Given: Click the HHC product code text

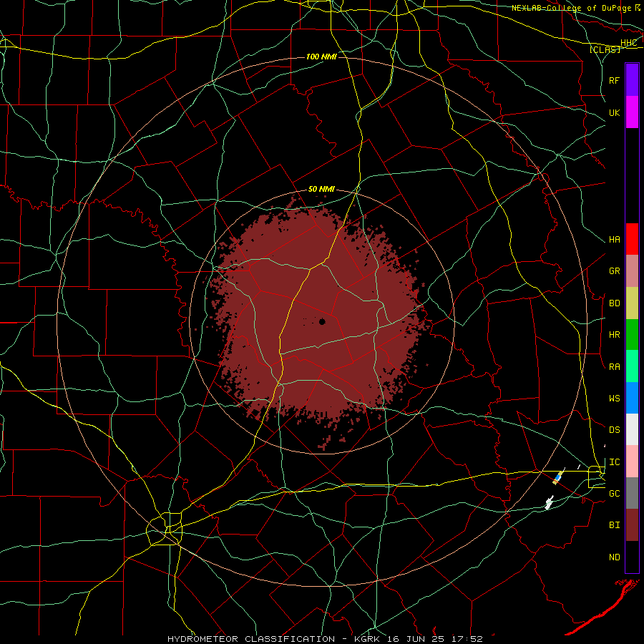Looking at the screenshot, I should [628, 43].
